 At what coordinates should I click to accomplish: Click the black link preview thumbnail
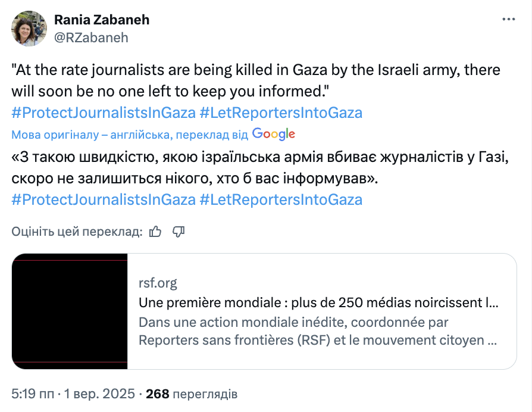click(70, 311)
